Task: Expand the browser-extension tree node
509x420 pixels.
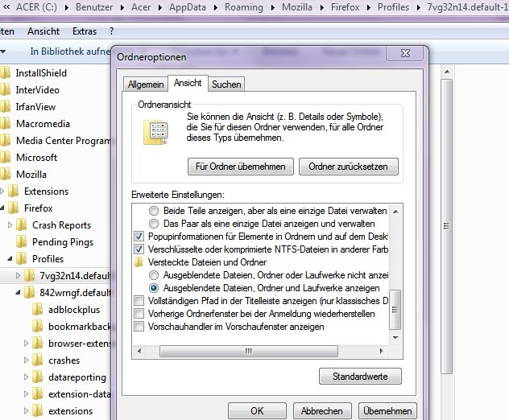Action: point(27,343)
